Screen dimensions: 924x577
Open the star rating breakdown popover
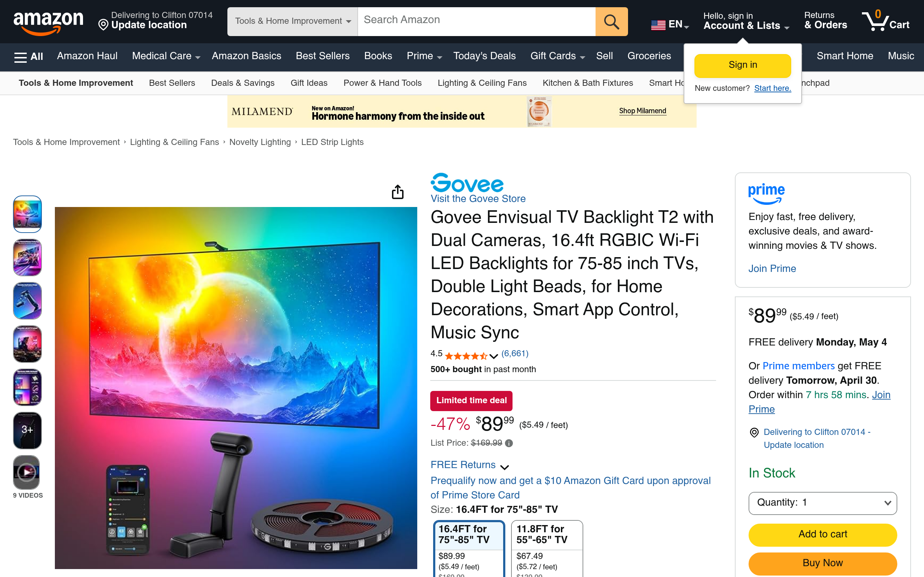pyautogui.click(x=493, y=356)
